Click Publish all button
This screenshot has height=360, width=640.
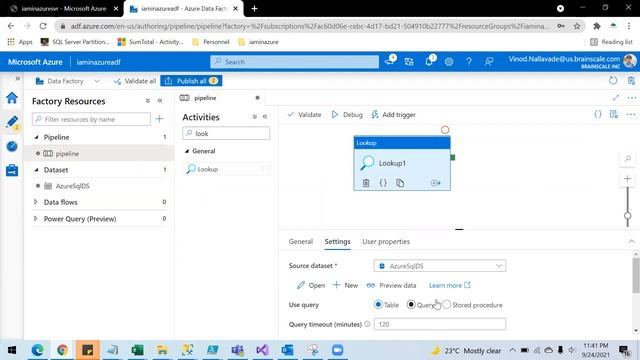[191, 81]
